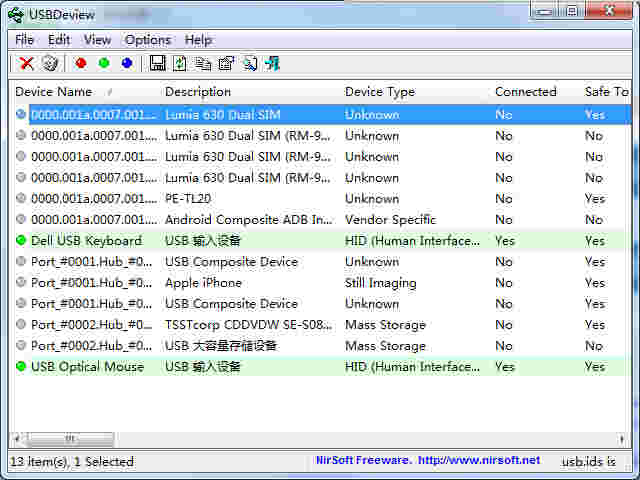The image size is (640, 480).
Task: Click the uninstall selected devices icon
Action: (49, 63)
